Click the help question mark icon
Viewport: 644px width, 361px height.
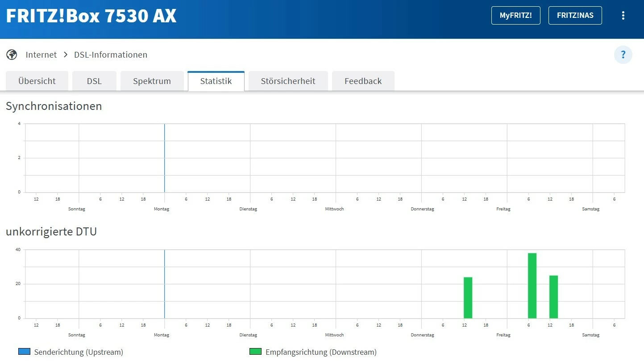pyautogui.click(x=623, y=55)
